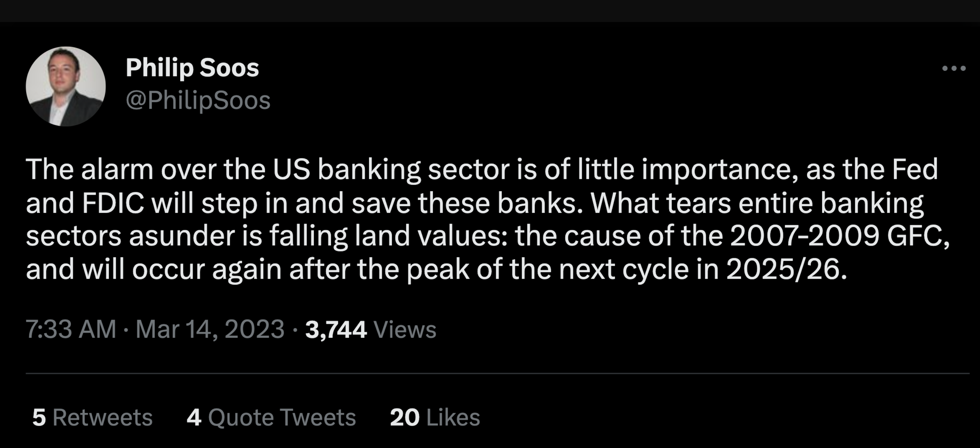Open the 4 Quote Tweets list
Image resolution: width=980 pixels, height=448 pixels.
click(271, 418)
